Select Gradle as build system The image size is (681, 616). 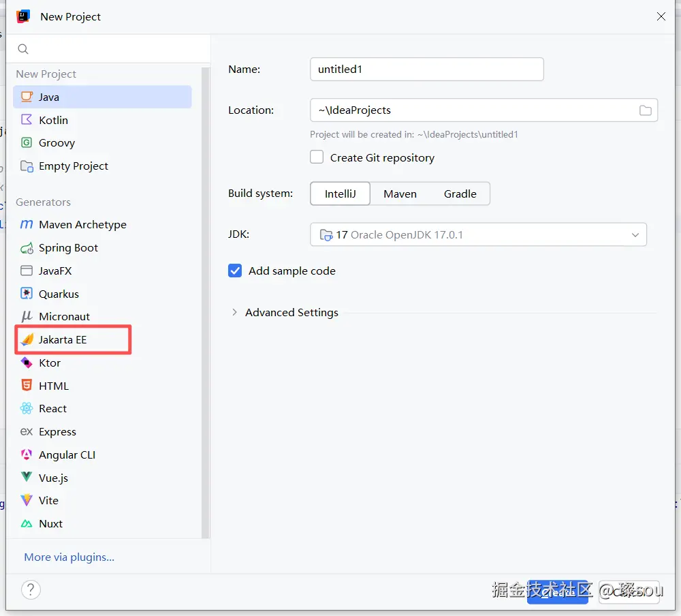tap(460, 194)
